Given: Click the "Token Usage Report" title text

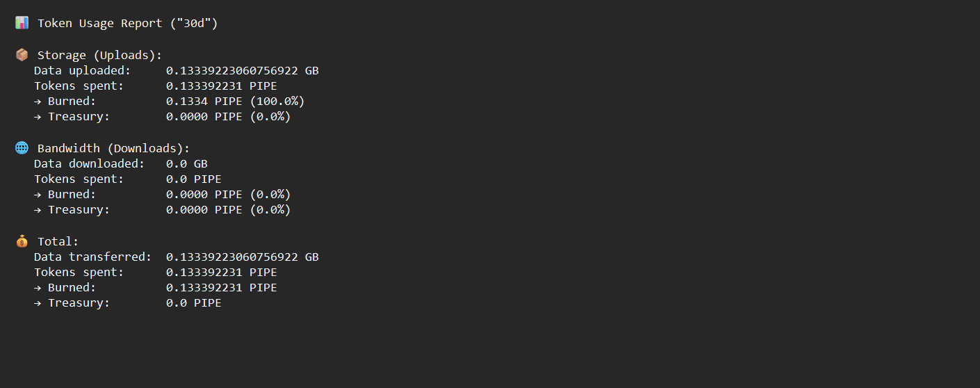Looking at the screenshot, I should pyautogui.click(x=100, y=24).
